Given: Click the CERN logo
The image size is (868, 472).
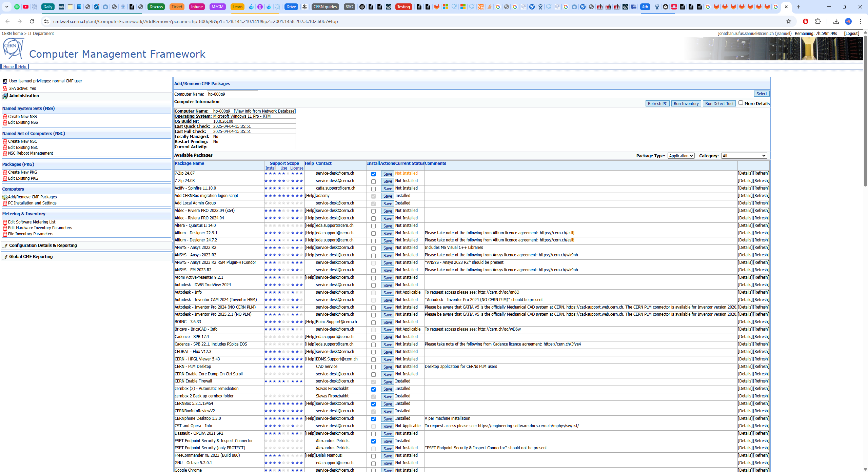Looking at the screenshot, I should (13, 48).
